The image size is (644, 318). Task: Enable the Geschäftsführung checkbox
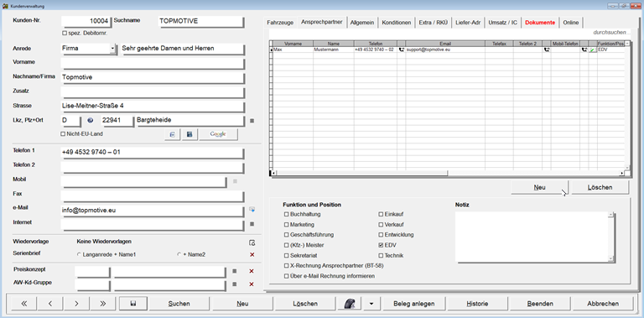pyautogui.click(x=286, y=235)
